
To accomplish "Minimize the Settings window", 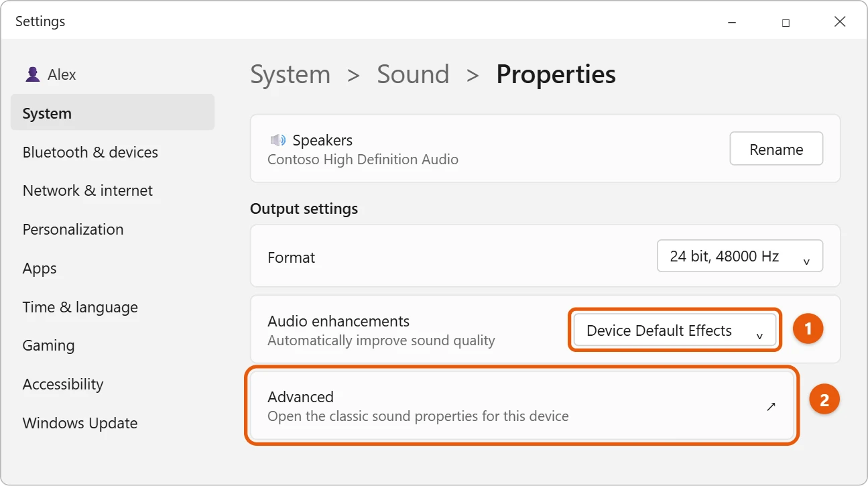I will (x=731, y=22).
